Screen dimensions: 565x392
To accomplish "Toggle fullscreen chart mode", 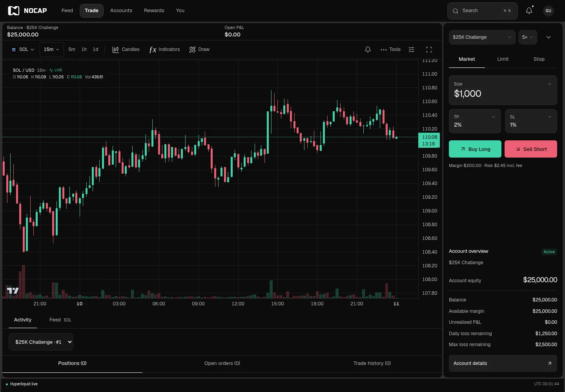I will click(x=429, y=49).
